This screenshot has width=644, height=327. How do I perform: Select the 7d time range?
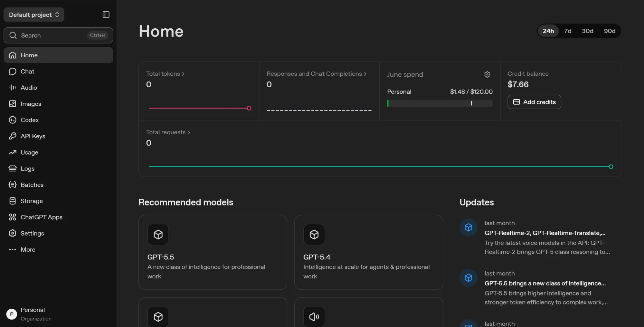point(568,31)
